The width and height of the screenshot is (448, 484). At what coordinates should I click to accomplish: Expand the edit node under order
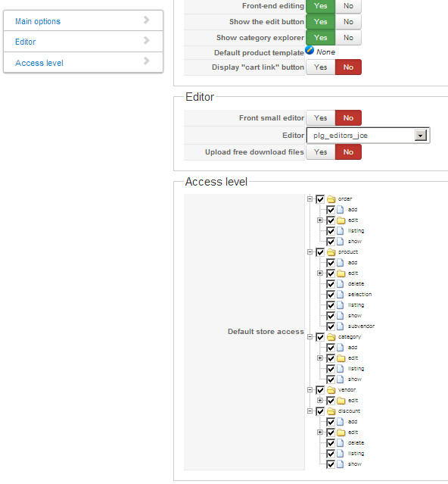[x=320, y=220]
